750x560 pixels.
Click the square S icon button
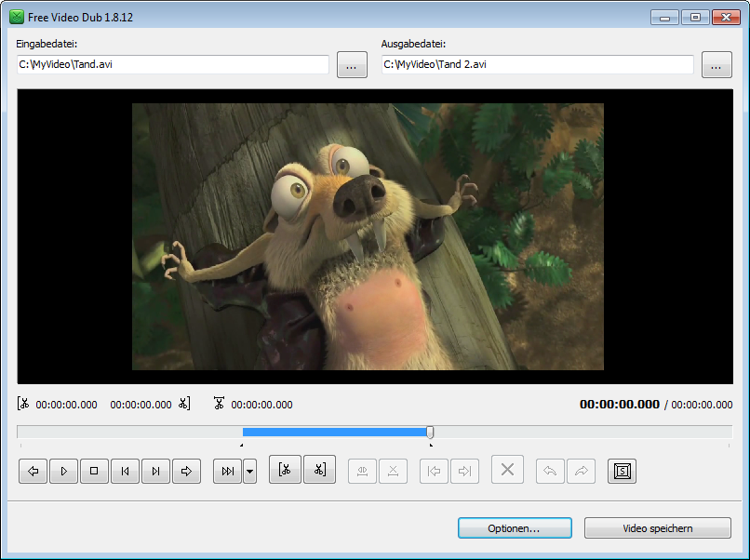(622, 472)
